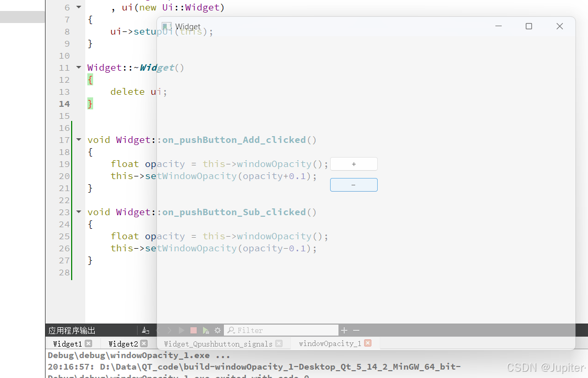Click the output line starting with 20:16:57
This screenshot has height=378, width=588.
[254, 366]
